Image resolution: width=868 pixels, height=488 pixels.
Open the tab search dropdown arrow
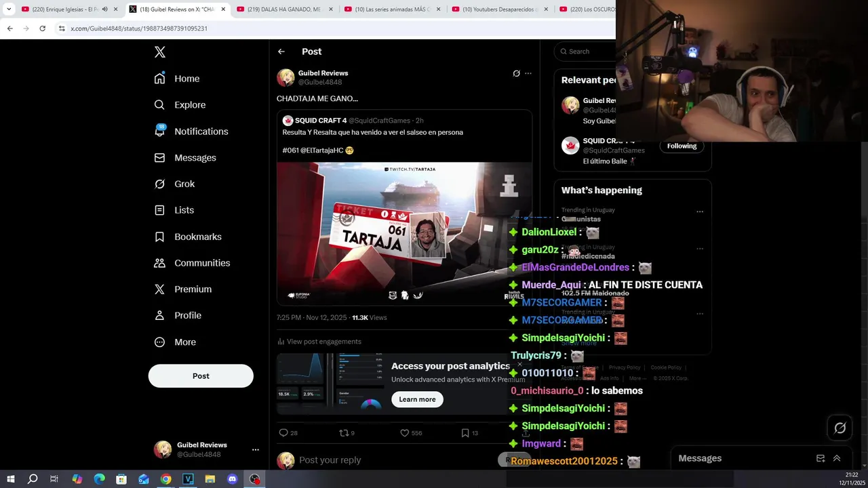pos(9,9)
